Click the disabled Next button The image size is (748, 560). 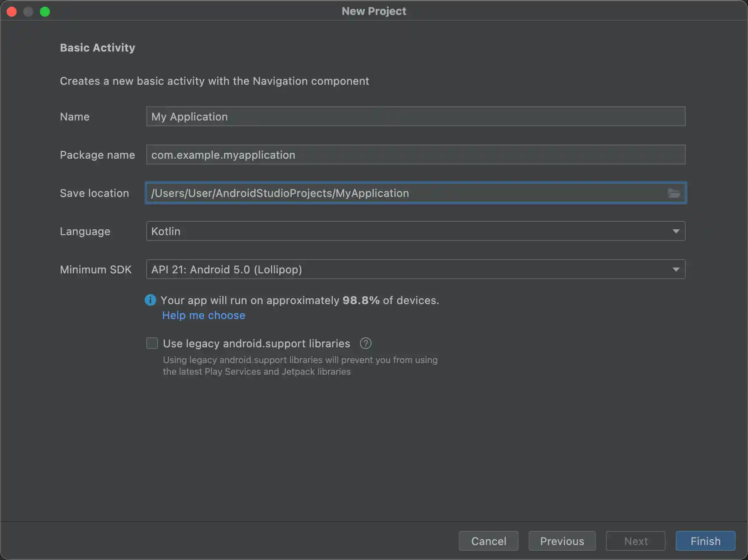[x=635, y=541]
